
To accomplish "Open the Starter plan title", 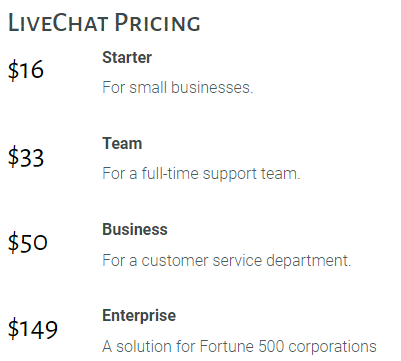I will 127,57.
